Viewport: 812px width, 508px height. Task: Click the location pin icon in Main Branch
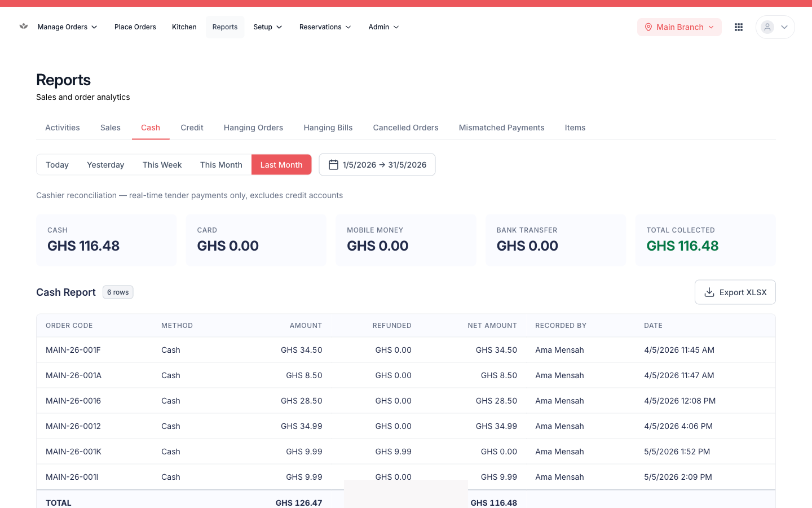[648, 27]
